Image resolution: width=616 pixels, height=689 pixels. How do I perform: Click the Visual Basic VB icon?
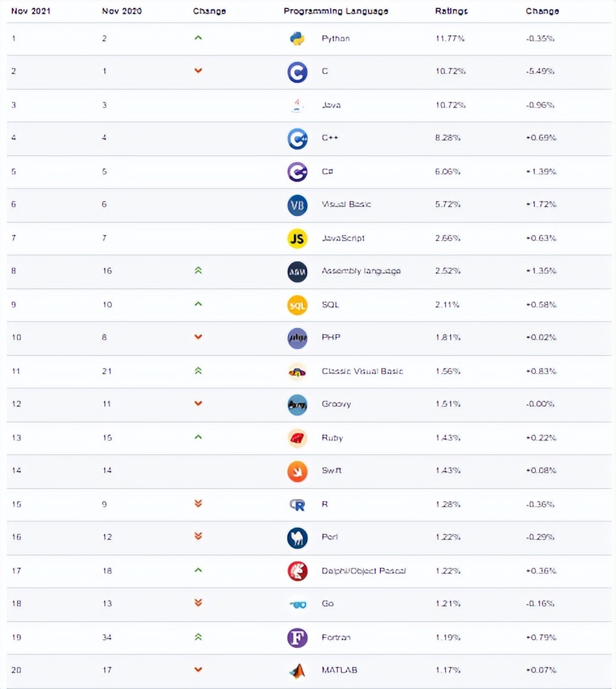coord(297,205)
